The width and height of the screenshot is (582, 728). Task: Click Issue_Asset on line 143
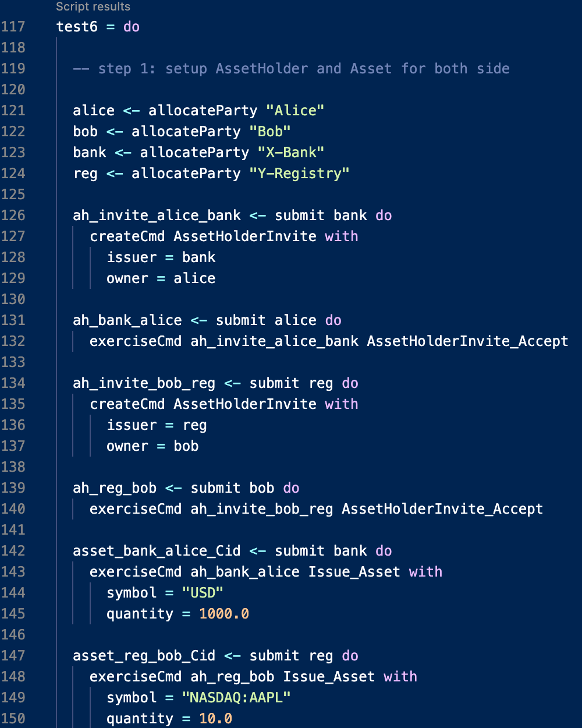354,572
